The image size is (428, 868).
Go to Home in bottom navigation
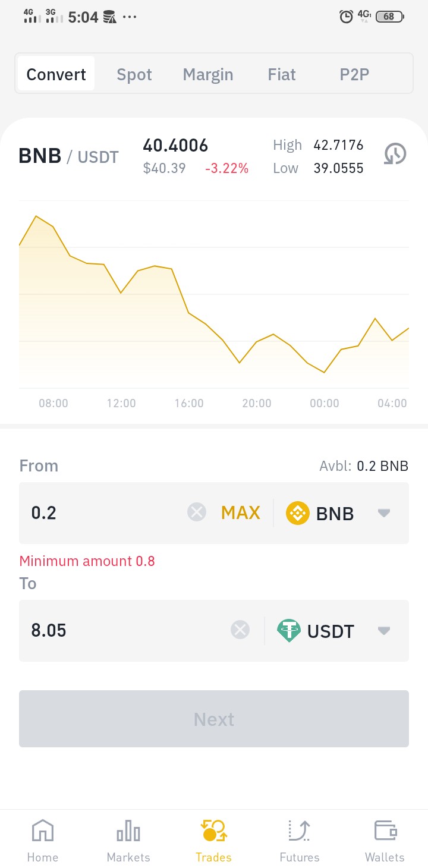coord(43,841)
